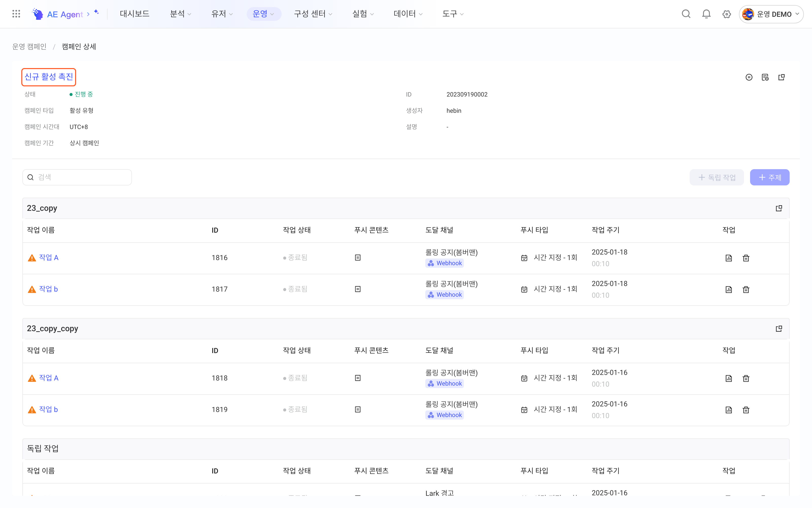Screen dimensions: 812x508
Task: Delete task ID 1819
Action: tap(746, 410)
